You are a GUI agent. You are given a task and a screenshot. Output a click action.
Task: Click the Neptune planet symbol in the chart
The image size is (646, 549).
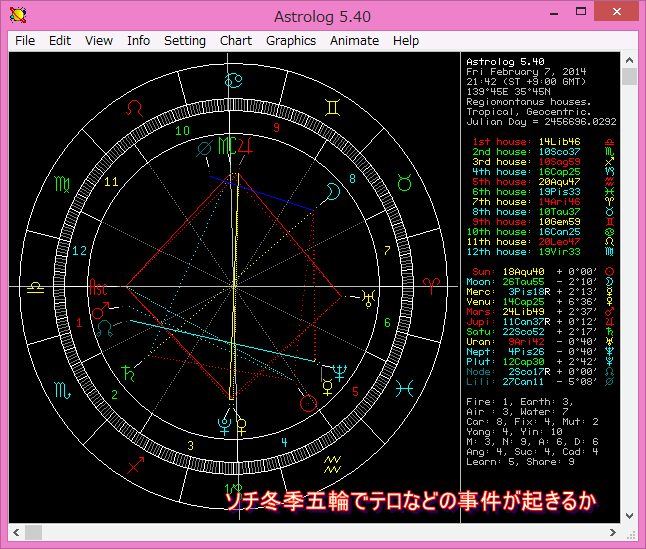pyautogui.click(x=339, y=372)
